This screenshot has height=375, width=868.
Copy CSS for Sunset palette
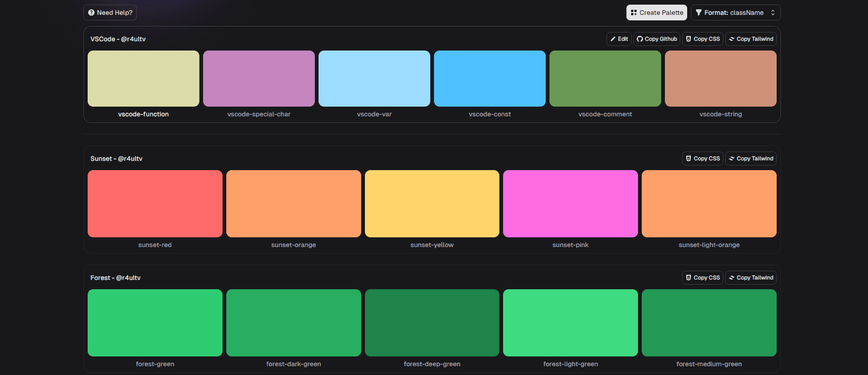(703, 159)
